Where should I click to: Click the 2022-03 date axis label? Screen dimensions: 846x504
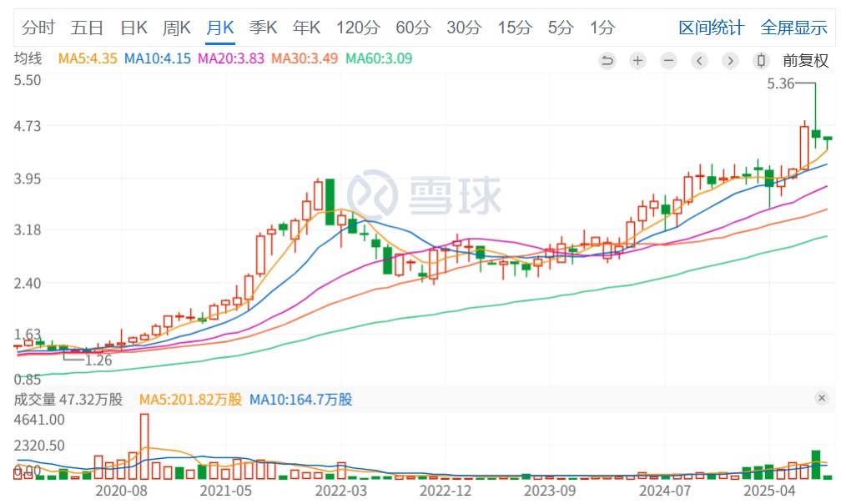pyautogui.click(x=341, y=491)
